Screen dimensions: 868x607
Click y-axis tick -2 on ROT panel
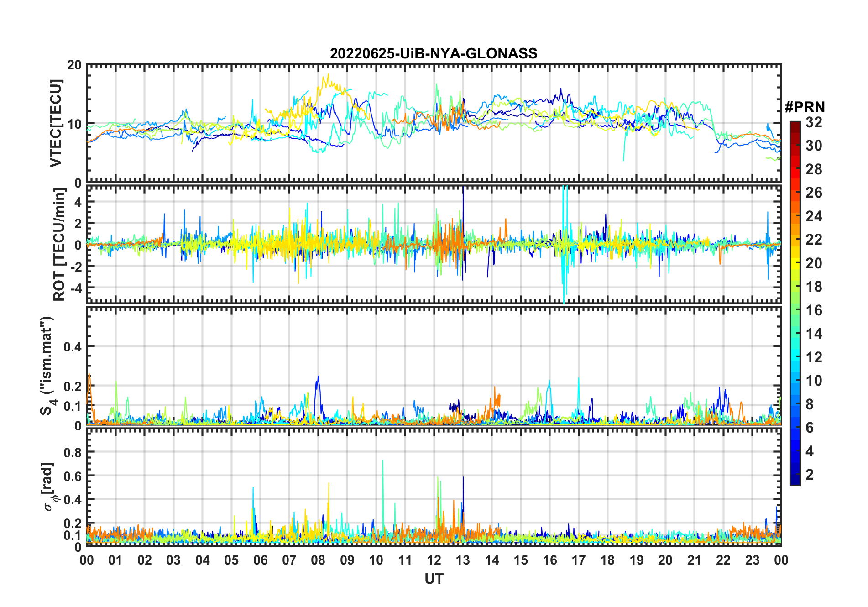pos(76,267)
